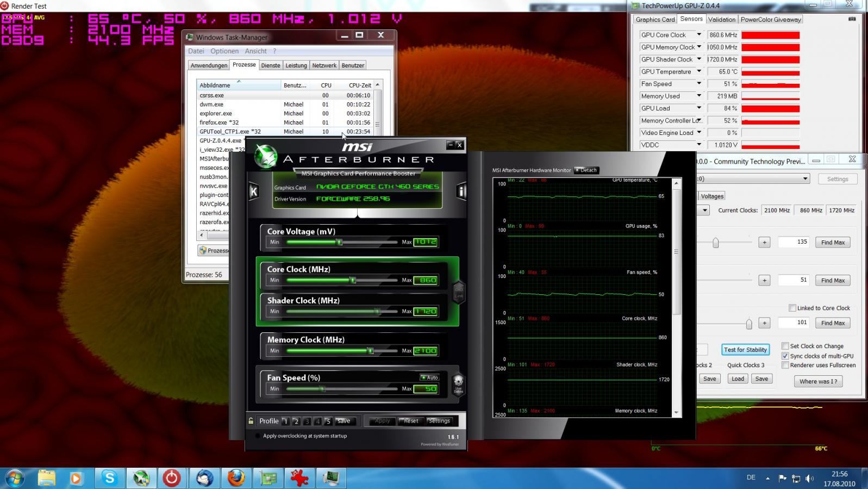Select Afterburner profile slot 1
The height and width of the screenshot is (489, 868).
285,421
